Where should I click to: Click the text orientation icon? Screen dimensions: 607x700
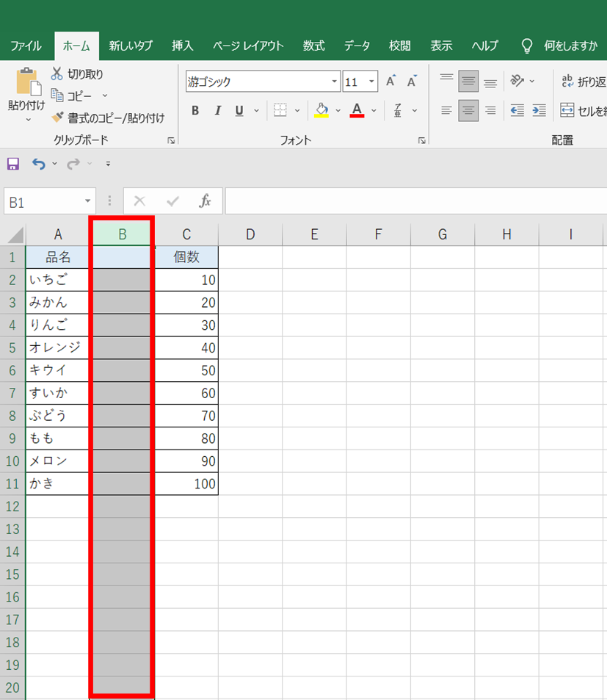(x=517, y=81)
